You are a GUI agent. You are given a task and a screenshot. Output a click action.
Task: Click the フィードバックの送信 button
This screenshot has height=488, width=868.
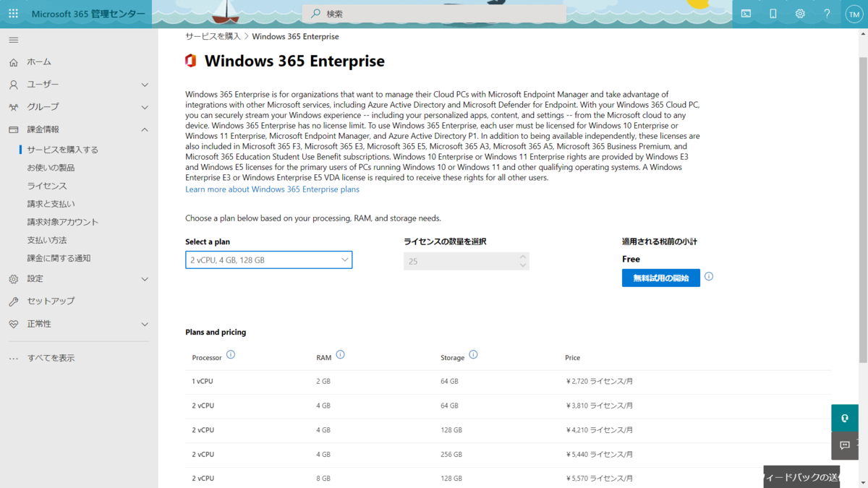801,477
